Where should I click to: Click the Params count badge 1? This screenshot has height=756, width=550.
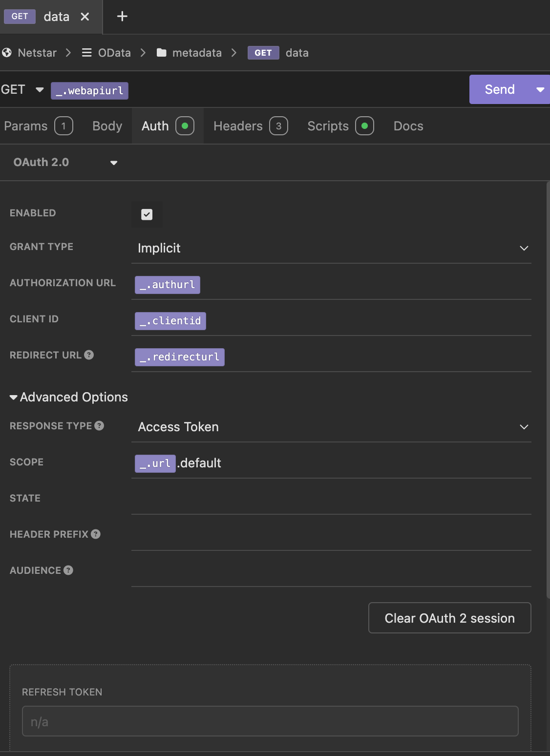pos(63,126)
